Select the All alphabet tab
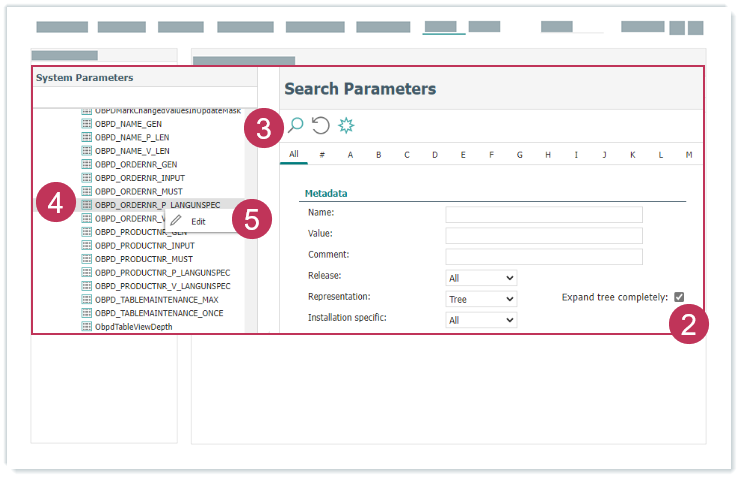741x479 pixels. coord(294,154)
